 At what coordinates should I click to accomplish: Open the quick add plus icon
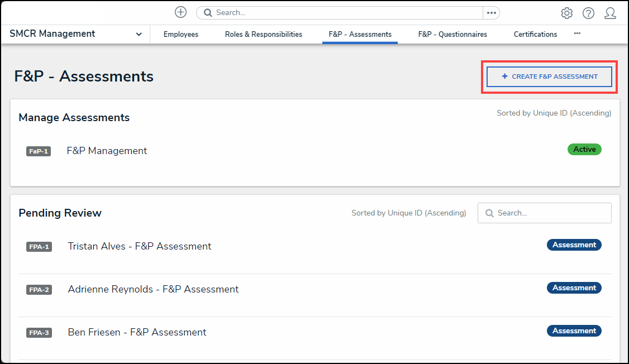[x=180, y=12]
